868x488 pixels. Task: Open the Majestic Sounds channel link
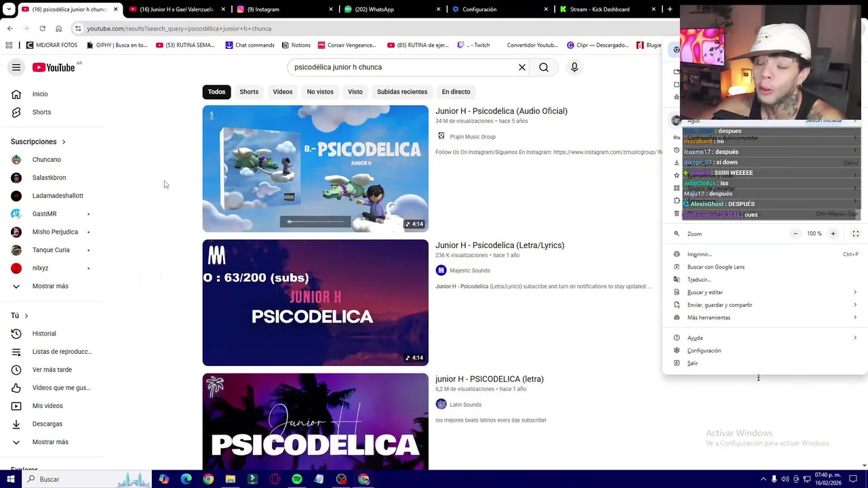click(x=470, y=270)
